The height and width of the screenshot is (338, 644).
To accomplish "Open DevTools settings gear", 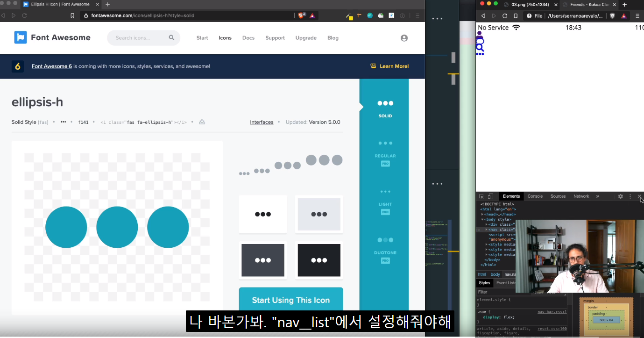I will 621,196.
